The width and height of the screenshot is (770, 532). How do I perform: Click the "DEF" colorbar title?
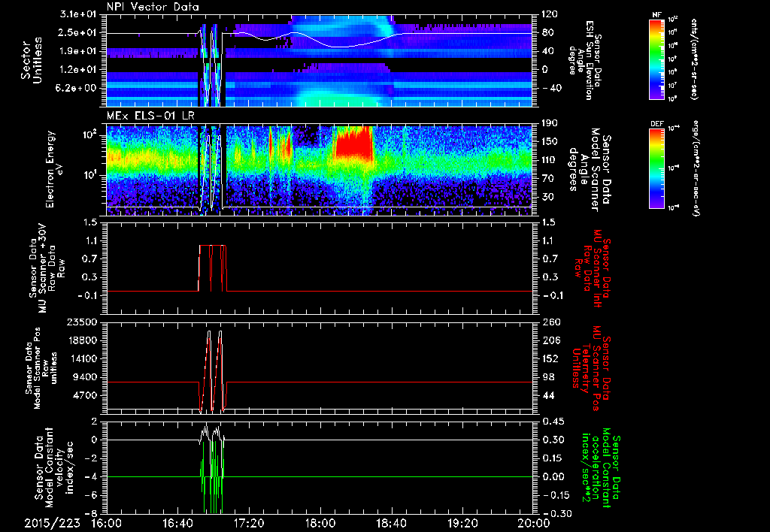point(657,124)
